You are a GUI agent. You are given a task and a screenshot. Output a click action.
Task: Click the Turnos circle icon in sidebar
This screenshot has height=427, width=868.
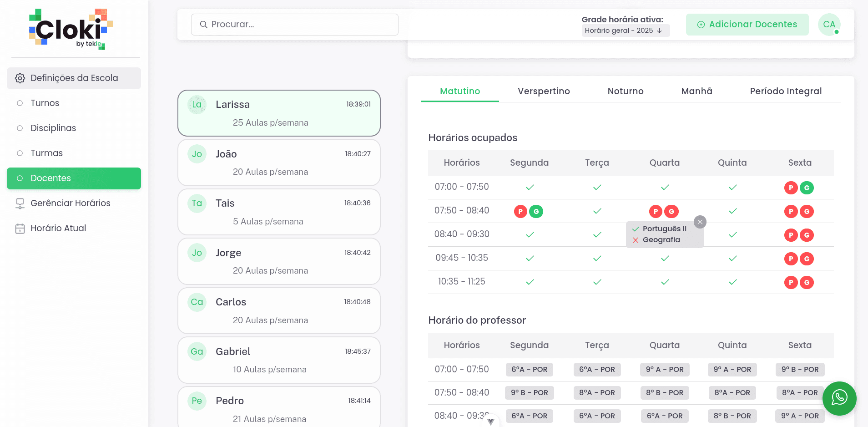click(x=19, y=103)
